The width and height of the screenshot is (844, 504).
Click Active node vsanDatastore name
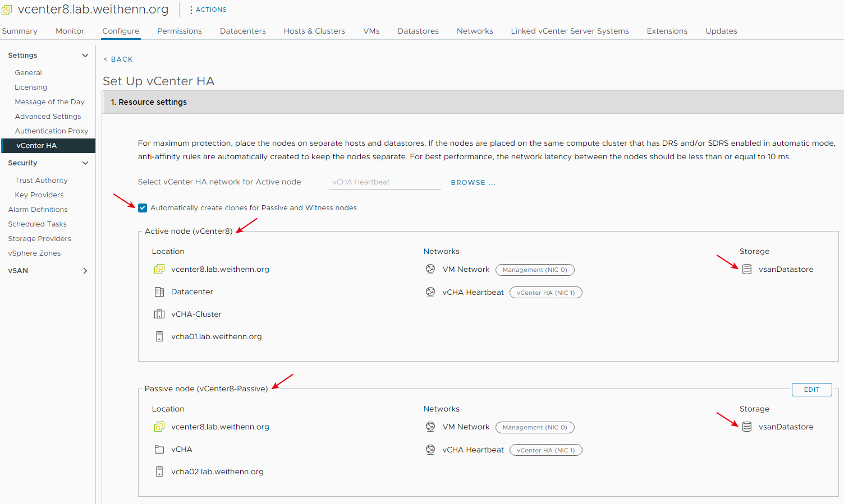(786, 269)
